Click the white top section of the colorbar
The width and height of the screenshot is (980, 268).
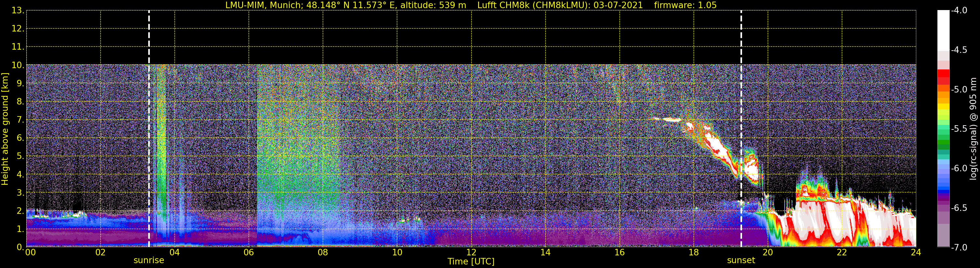[x=944, y=30]
